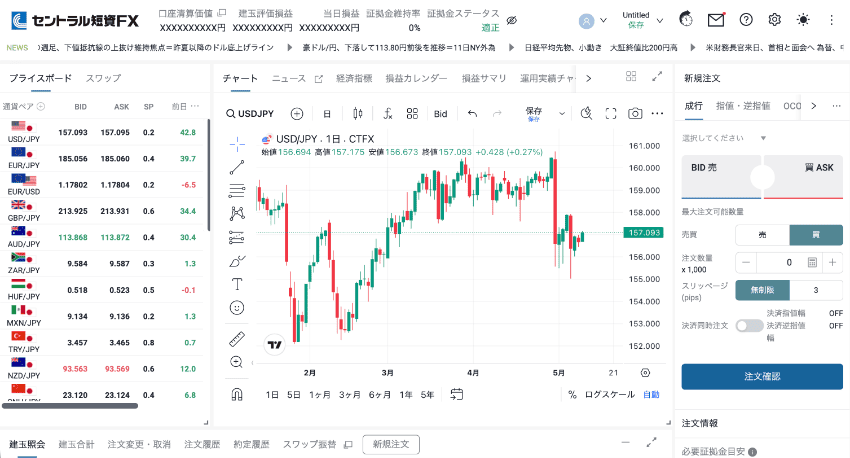
Task: Expand the chart 保存 dropdown arrow
Action: coord(562,114)
